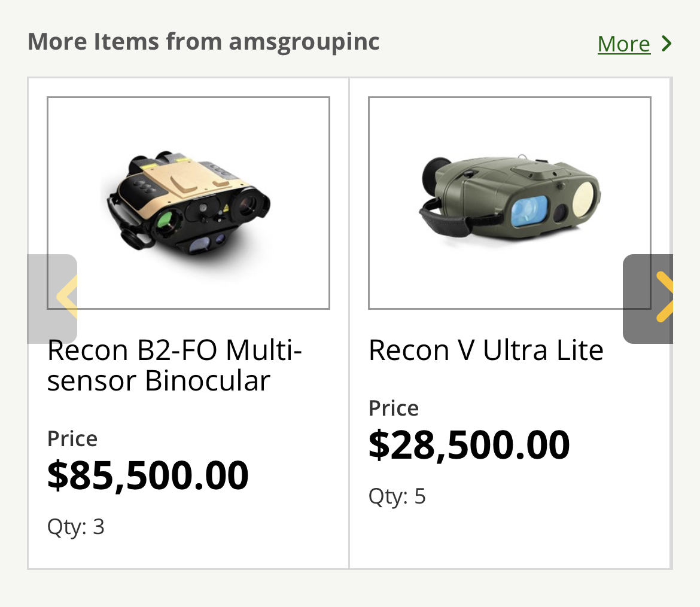Click the Price label above $85,500.00
Image resolution: width=700 pixels, height=607 pixels.
[72, 438]
